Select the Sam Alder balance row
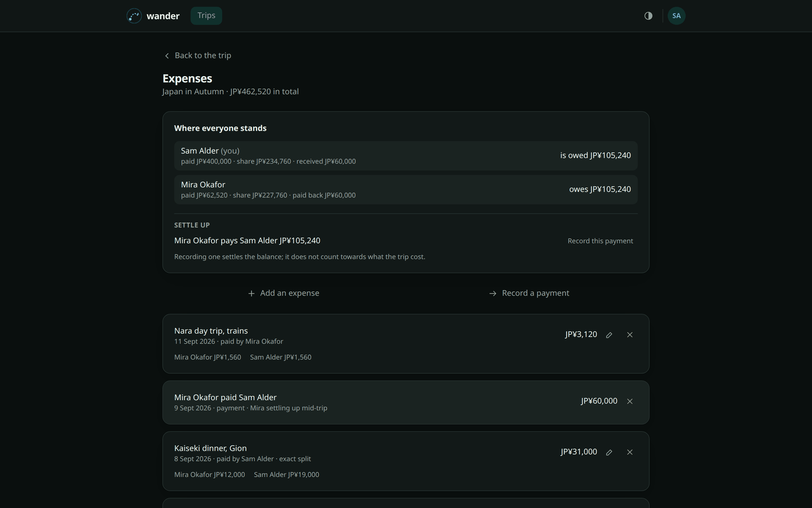This screenshot has height=508, width=812. coord(406,156)
